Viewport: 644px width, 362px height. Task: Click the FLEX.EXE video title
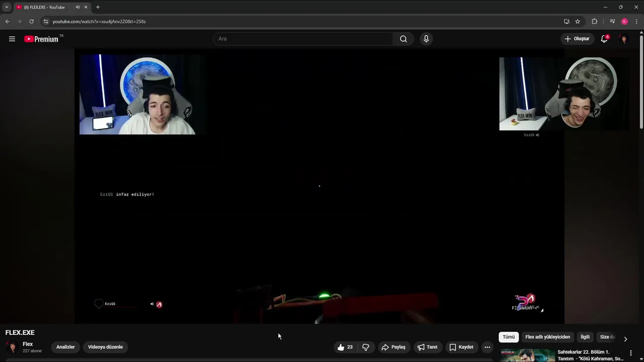point(20,332)
